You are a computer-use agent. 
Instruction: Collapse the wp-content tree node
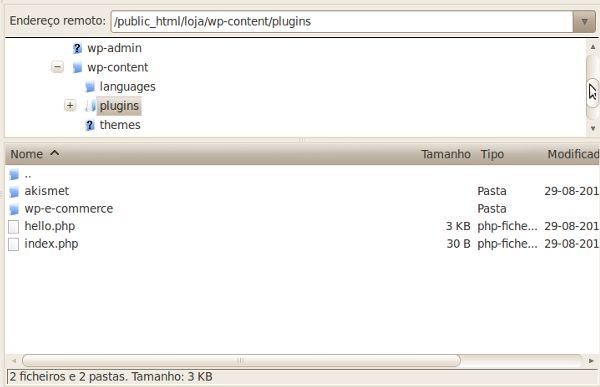[57, 67]
